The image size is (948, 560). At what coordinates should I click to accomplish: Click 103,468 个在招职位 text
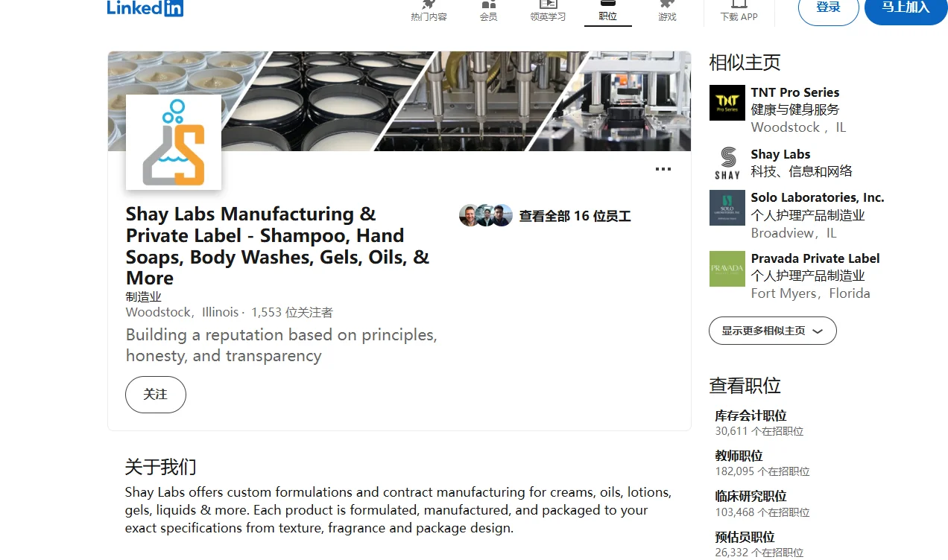tap(762, 512)
